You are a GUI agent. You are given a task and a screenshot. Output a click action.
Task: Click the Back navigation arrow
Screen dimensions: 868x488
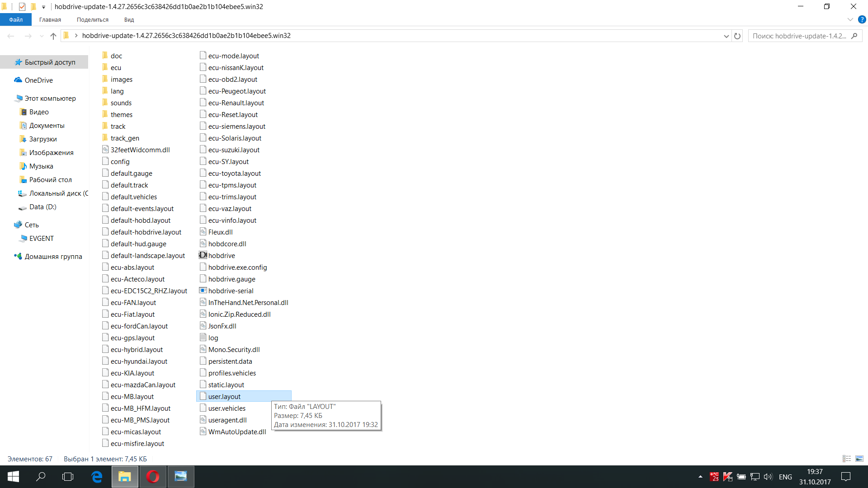pyautogui.click(x=11, y=36)
